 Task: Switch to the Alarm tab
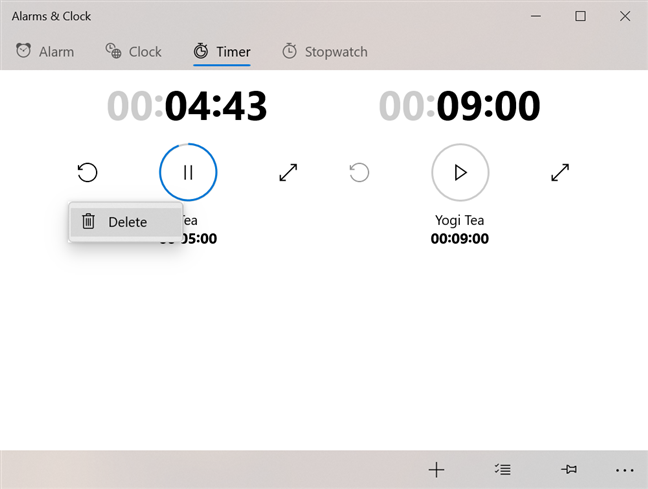[x=45, y=52]
